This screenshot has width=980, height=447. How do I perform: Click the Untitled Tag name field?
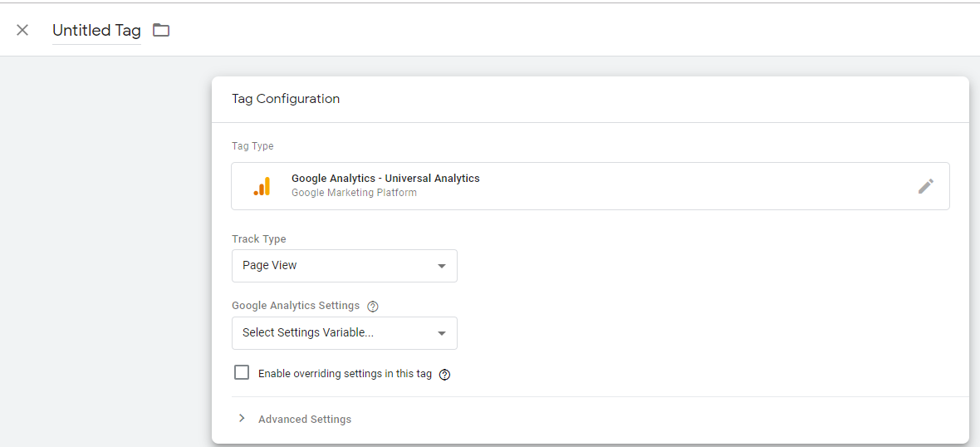(x=96, y=31)
